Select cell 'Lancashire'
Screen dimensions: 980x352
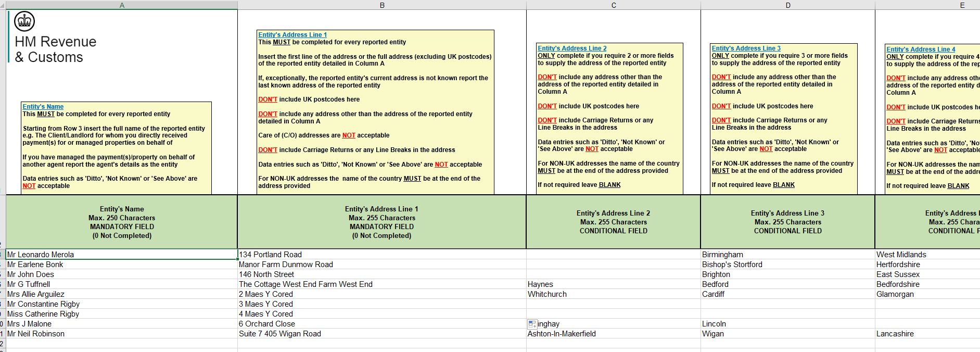coord(927,334)
